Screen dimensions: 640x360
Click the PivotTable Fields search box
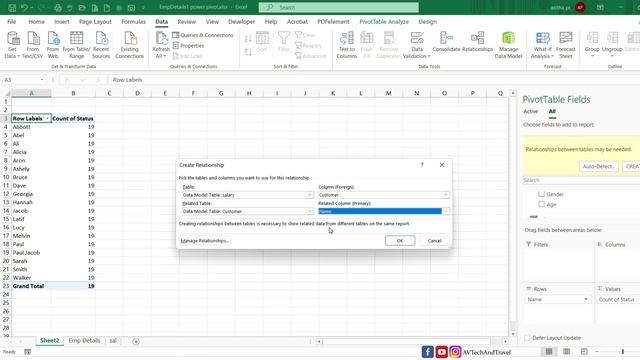click(x=581, y=180)
